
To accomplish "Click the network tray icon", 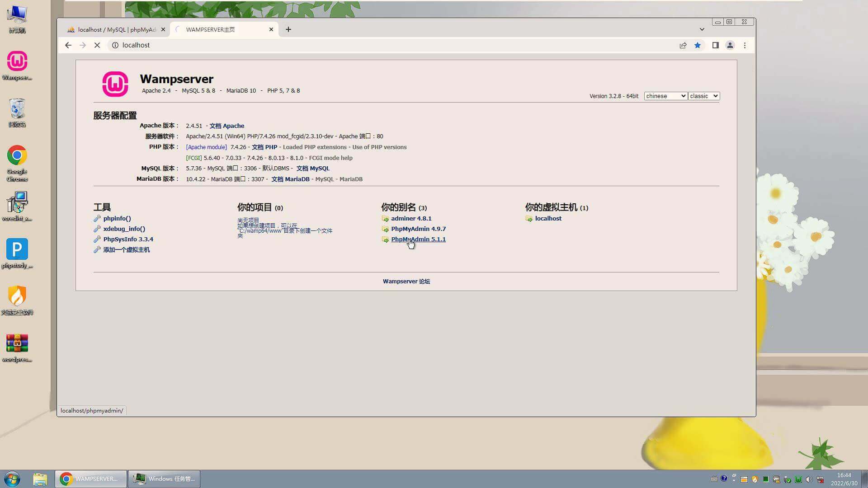I will click(x=820, y=479).
